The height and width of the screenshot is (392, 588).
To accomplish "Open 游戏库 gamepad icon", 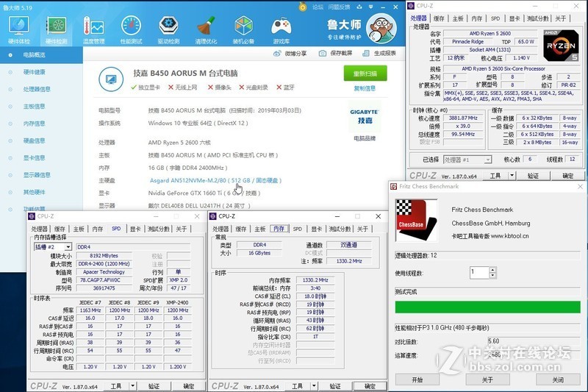I will coord(282,29).
